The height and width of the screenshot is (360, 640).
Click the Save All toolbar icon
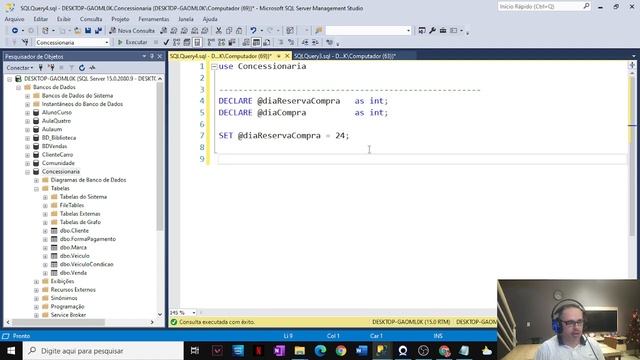(98, 31)
